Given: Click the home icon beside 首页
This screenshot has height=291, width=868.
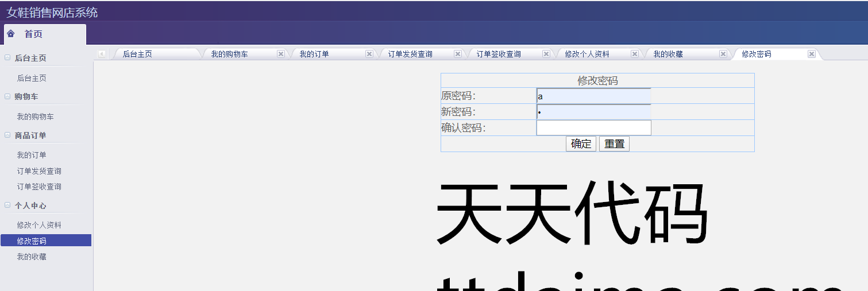Looking at the screenshot, I should pos(11,34).
